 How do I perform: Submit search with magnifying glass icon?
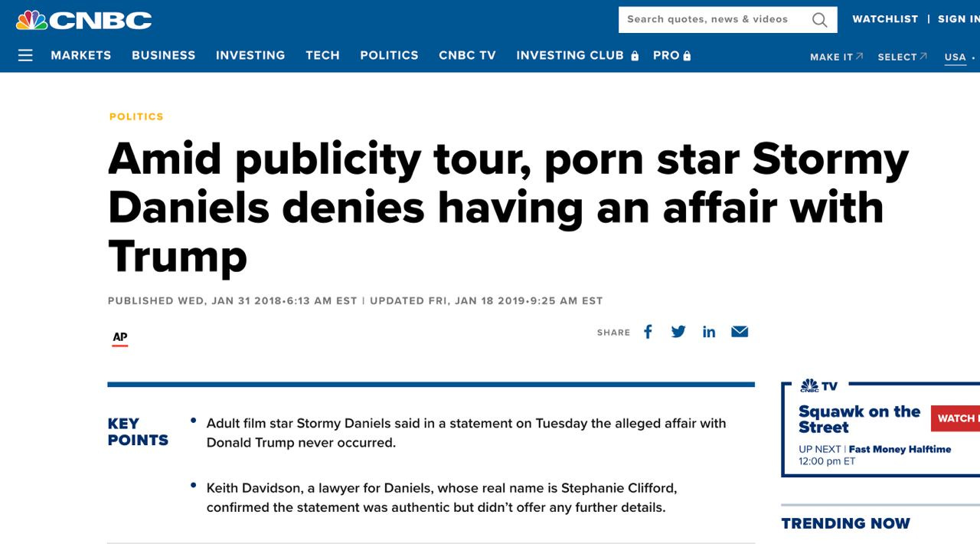819,20
